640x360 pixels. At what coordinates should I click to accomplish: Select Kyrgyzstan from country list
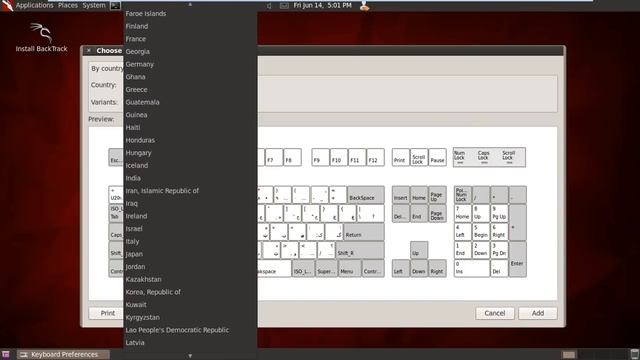click(190, 317)
